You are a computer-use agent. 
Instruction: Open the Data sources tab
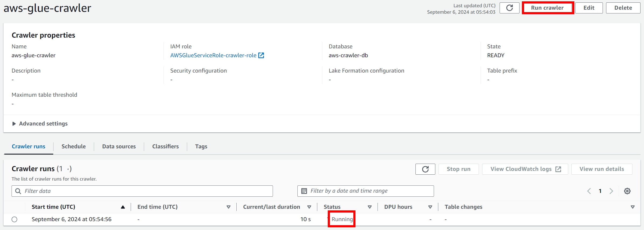coord(119,146)
